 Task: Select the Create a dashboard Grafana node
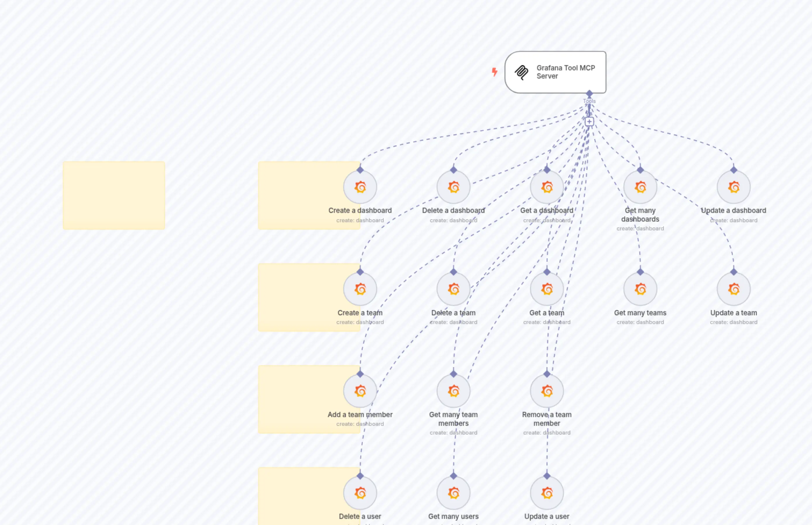point(360,186)
